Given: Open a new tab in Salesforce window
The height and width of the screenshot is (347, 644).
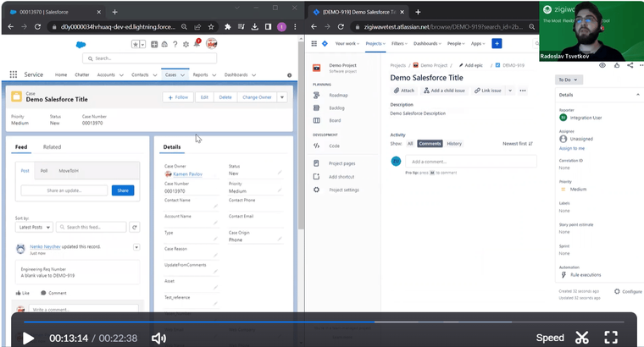Looking at the screenshot, I should click(115, 13).
